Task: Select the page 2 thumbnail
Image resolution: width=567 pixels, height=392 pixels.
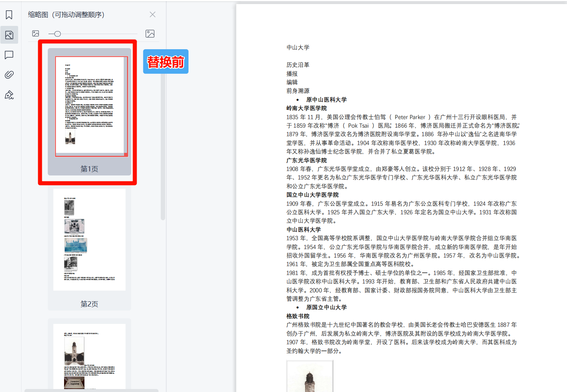Action: coord(89,239)
